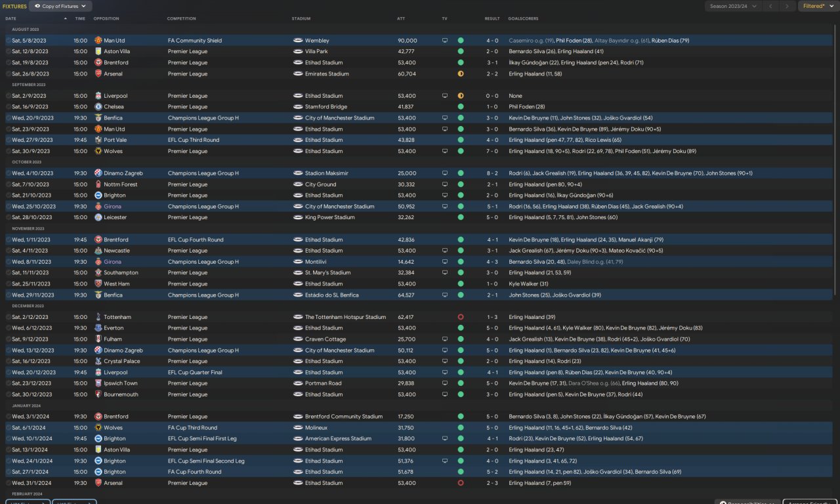This screenshot has height=504, width=840.
Task: Click the Bournemouth club badge
Action: click(x=98, y=394)
